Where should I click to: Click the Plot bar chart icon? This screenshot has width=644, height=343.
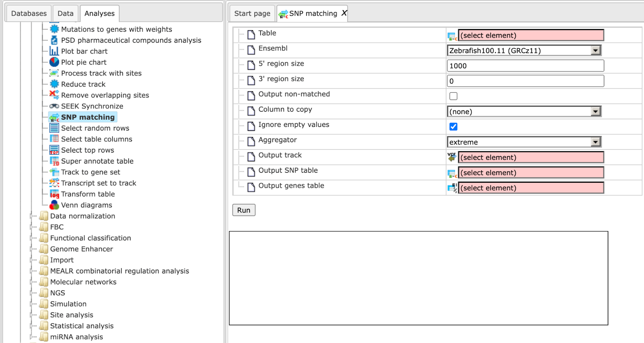click(54, 51)
